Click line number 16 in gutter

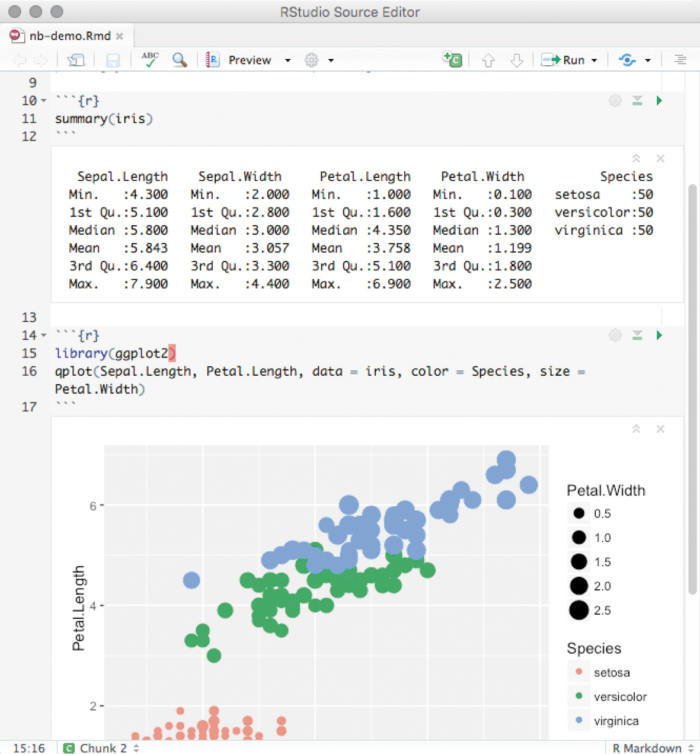(x=29, y=371)
